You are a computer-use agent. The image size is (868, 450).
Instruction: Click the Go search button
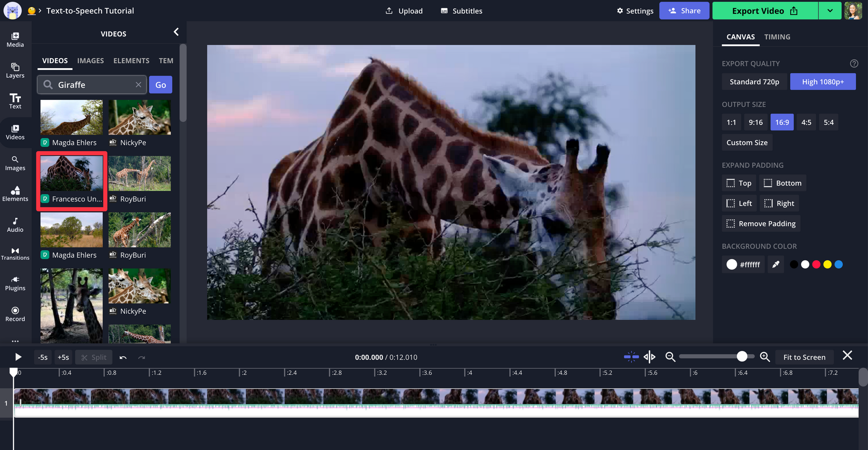pyautogui.click(x=161, y=85)
